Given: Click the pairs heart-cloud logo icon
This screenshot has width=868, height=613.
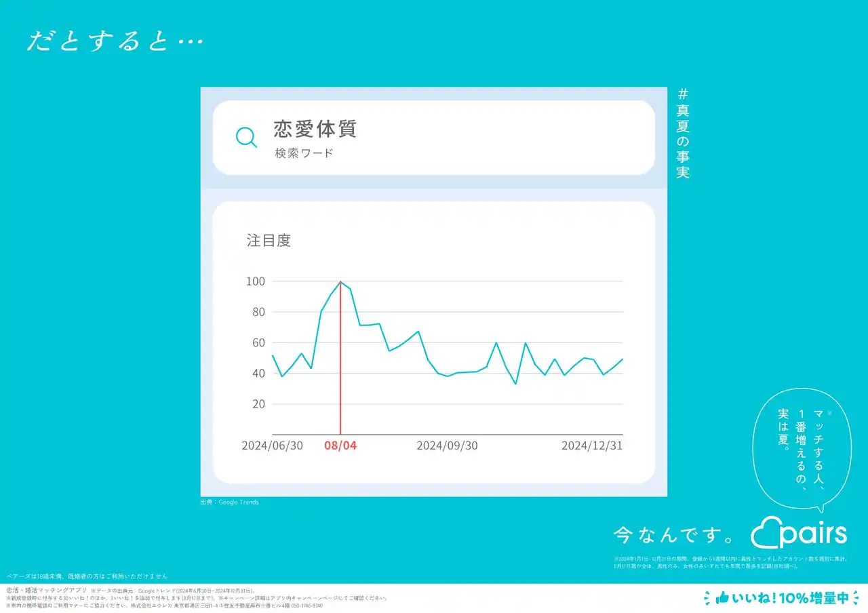Looking at the screenshot, I should 767,533.
